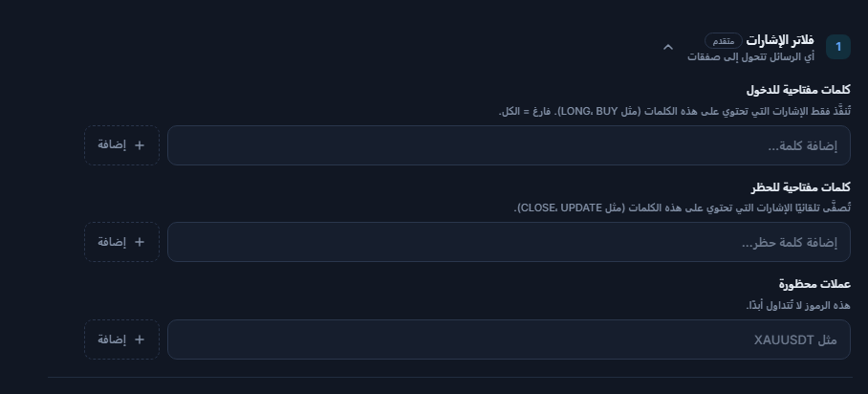This screenshot has height=394, width=868.
Task: Click the hint text starting with تُنفَّذ فقط الإشارات
Action: coord(674,111)
